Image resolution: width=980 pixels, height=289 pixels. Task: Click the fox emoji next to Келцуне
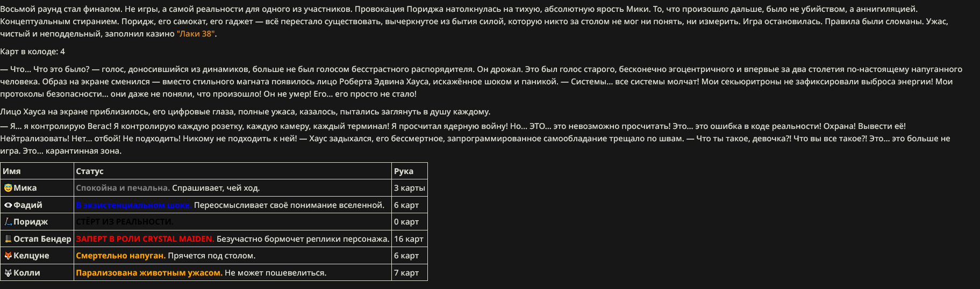[x=8, y=256]
